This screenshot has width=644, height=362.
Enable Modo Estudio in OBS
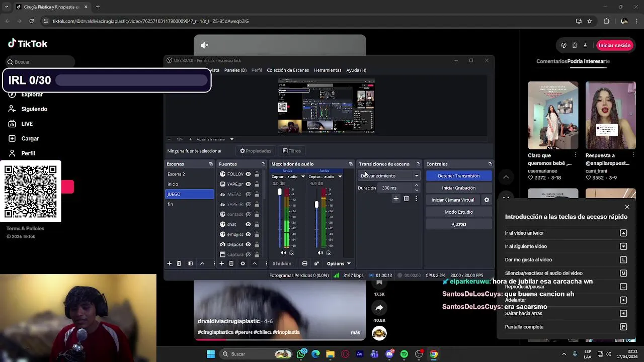tap(459, 212)
